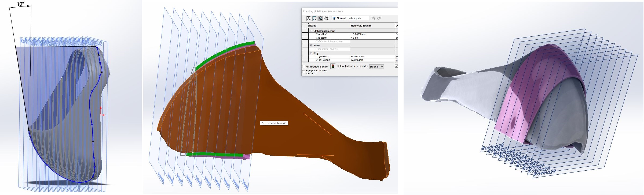Check Připojit k externímu souboru
This screenshot has width=644, height=195.
[304, 72]
